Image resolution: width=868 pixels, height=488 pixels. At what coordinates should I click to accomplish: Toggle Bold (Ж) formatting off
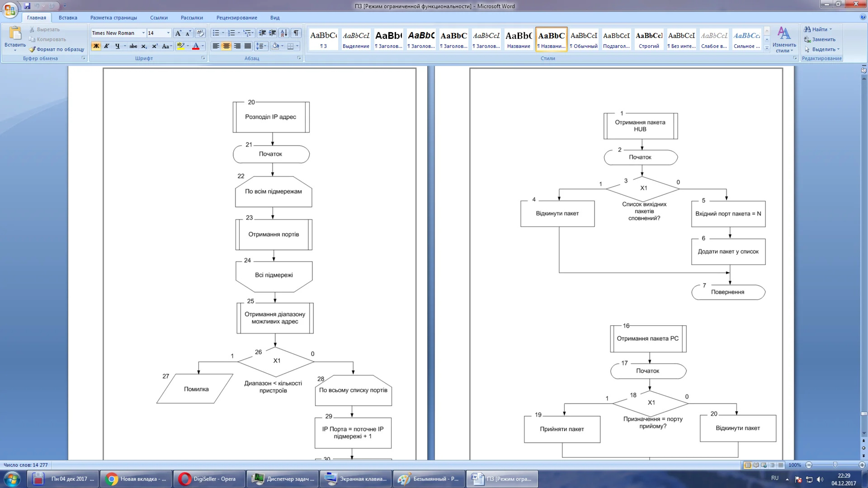[x=96, y=46]
